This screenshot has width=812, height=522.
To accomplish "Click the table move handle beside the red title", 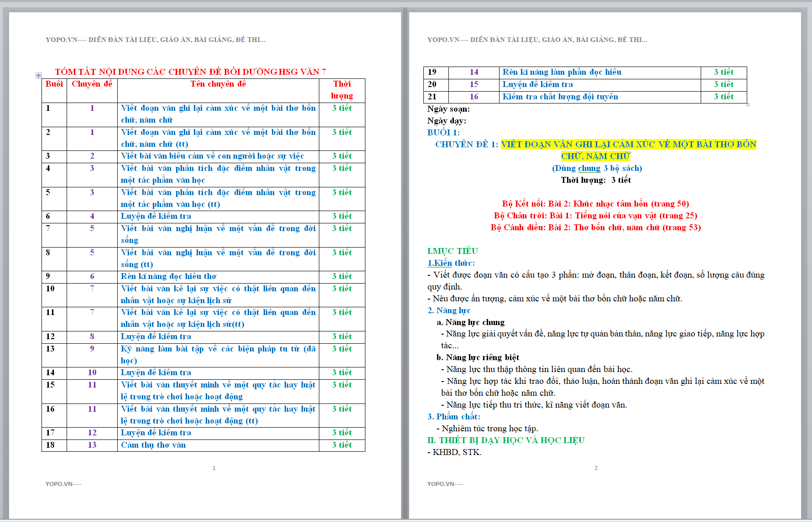I will [38, 75].
